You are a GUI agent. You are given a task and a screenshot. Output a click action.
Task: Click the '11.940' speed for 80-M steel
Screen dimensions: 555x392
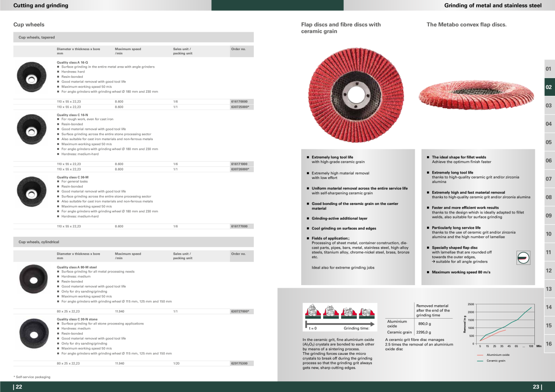120,311
